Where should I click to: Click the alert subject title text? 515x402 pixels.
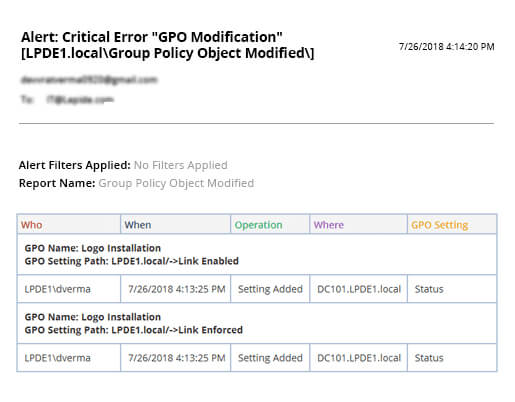click(168, 45)
